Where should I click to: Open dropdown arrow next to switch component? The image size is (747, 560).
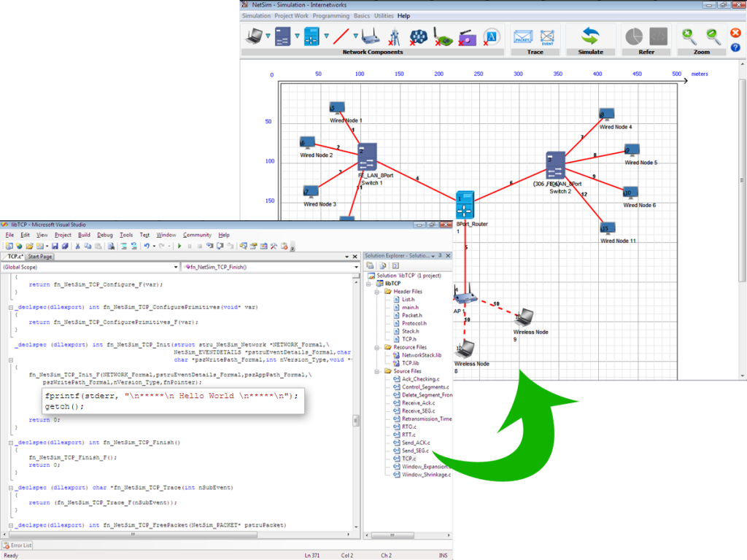(x=298, y=36)
